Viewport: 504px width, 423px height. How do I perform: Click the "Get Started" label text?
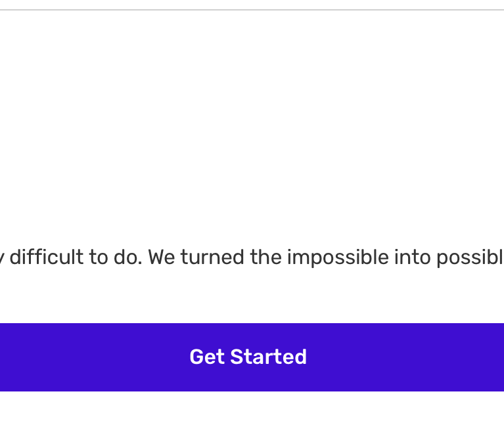point(248,357)
